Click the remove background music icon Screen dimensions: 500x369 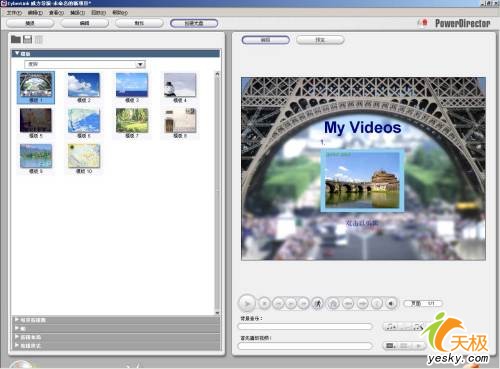click(x=418, y=327)
